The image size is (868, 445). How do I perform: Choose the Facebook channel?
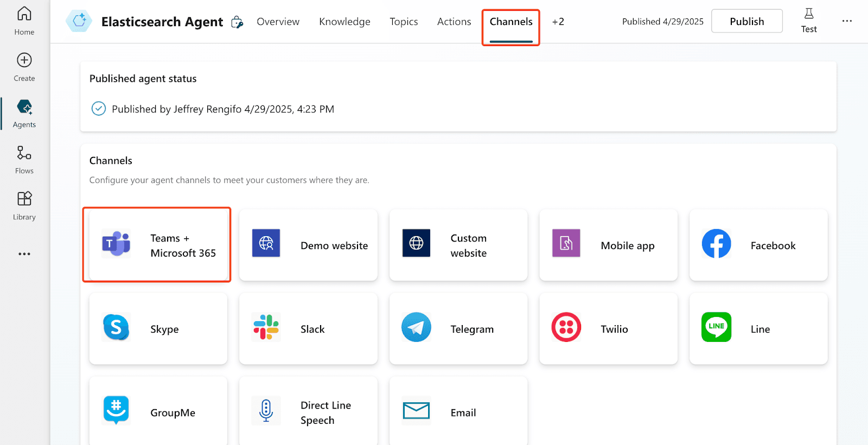758,245
